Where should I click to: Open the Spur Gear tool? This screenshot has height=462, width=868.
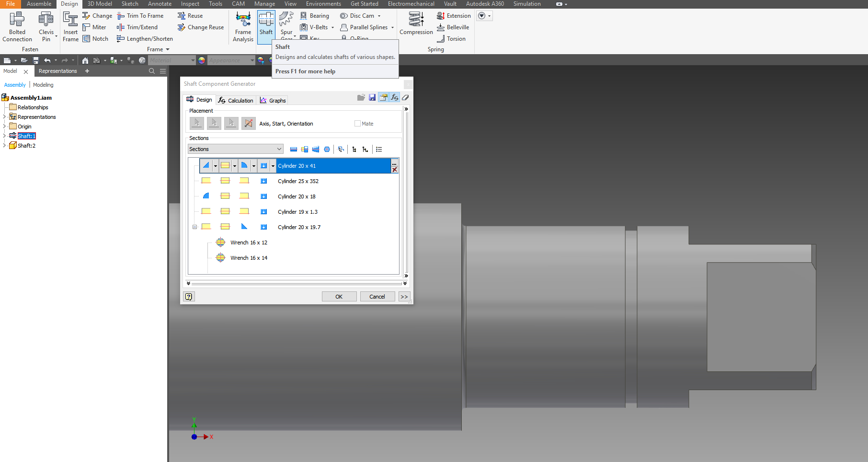pyautogui.click(x=286, y=25)
